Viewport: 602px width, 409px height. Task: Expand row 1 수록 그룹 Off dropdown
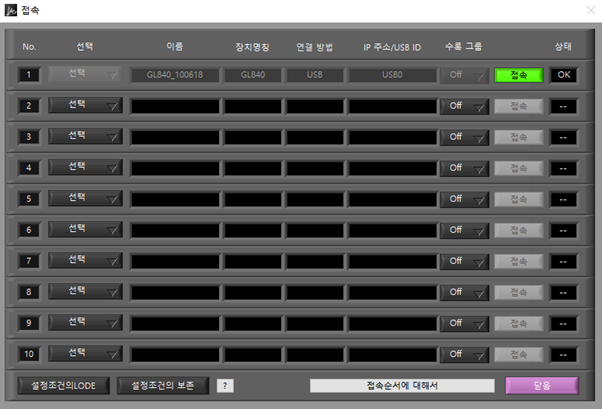[x=464, y=75]
